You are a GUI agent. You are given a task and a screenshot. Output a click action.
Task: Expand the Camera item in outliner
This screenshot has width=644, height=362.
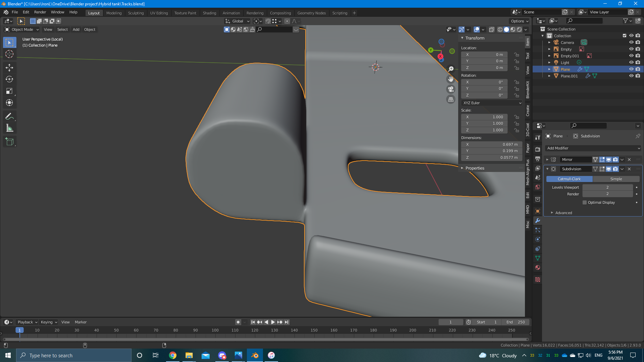point(549,43)
